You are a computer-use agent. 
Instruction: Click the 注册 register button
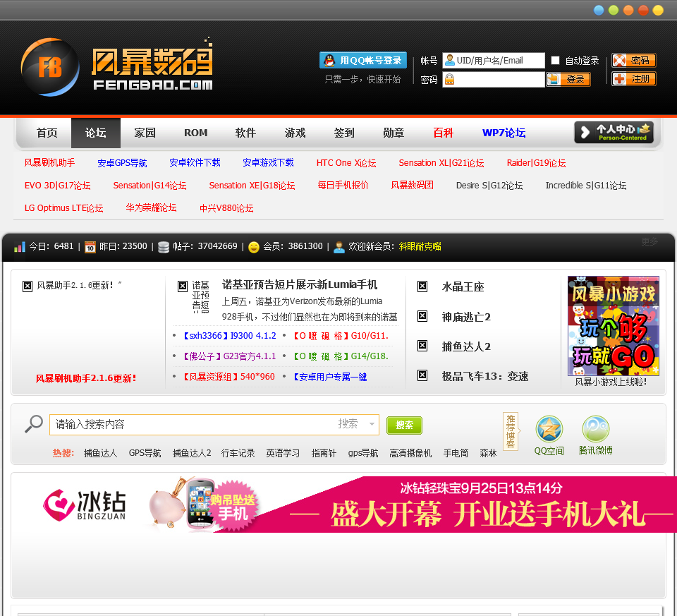tap(634, 79)
